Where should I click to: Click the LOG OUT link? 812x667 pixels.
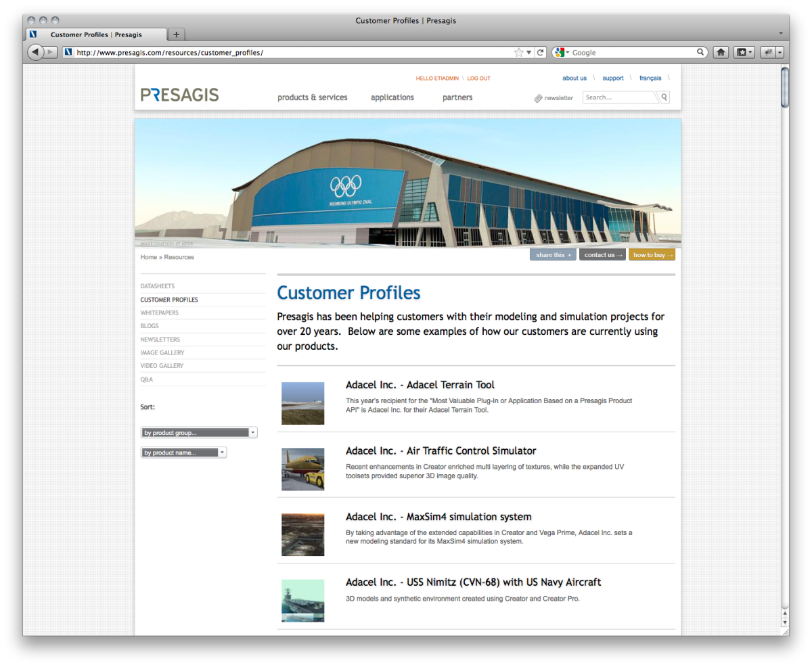click(478, 78)
